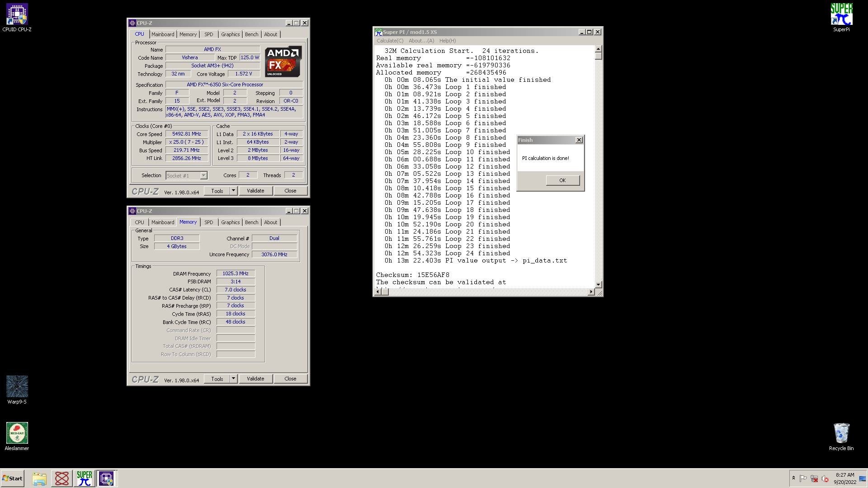868x488 pixels.
Task: Open Bench tab in bottom CPU-Z window
Action: [252, 222]
